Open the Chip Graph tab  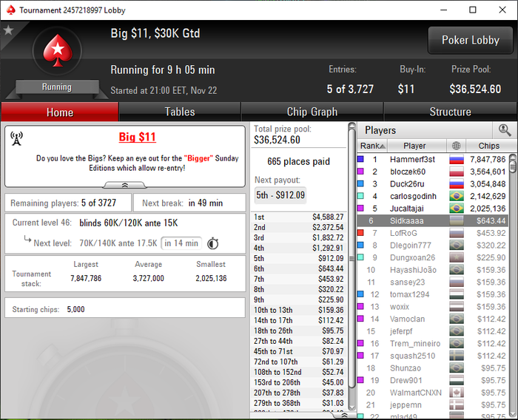[x=312, y=112]
